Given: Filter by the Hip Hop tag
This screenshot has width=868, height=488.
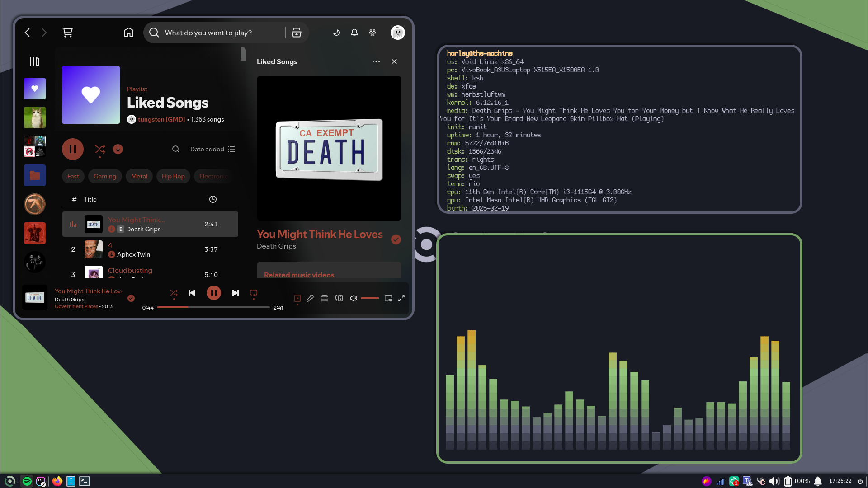Looking at the screenshot, I should pos(173,176).
